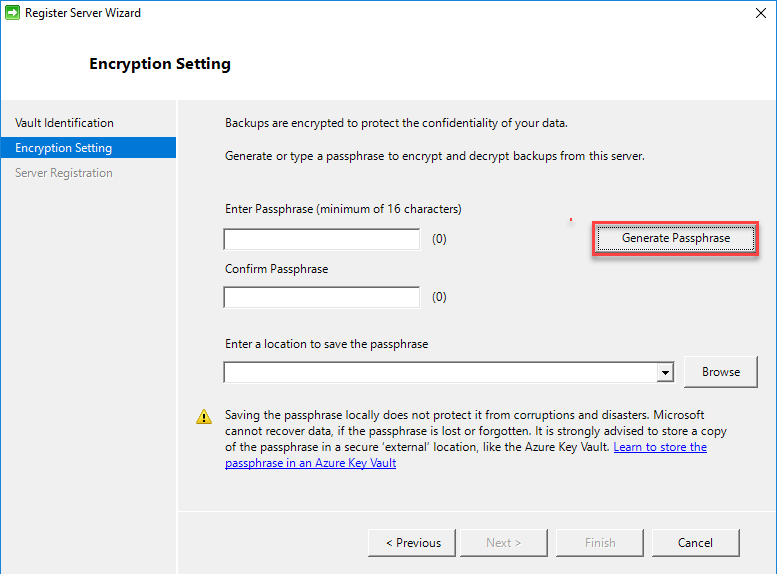
Task: Go back with the Previous button
Action: pos(412,543)
